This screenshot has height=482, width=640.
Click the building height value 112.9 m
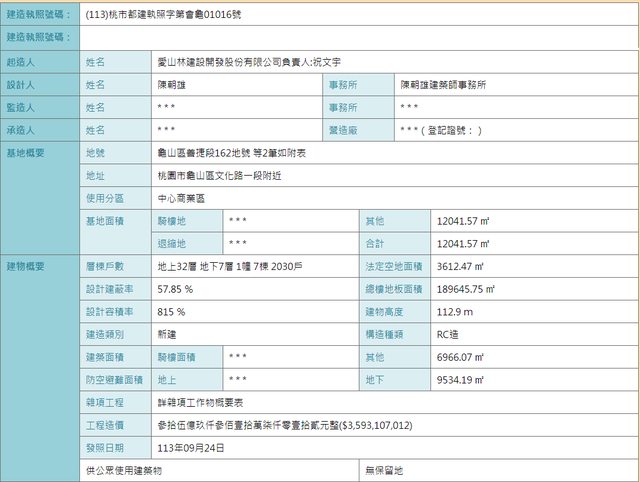click(x=455, y=312)
